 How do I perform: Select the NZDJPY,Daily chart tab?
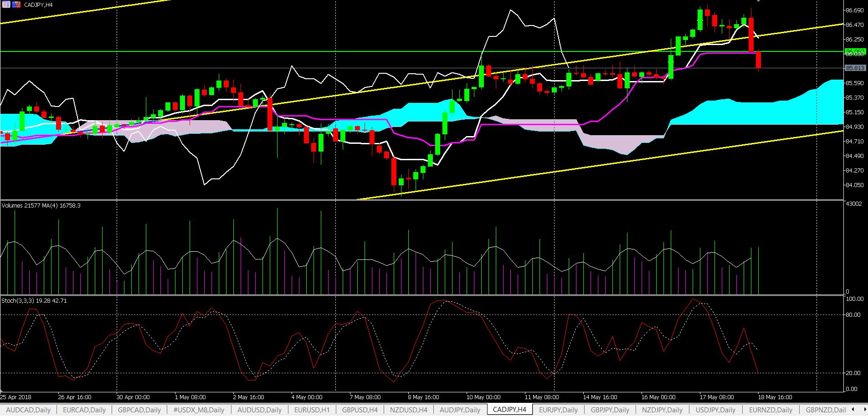click(x=662, y=410)
